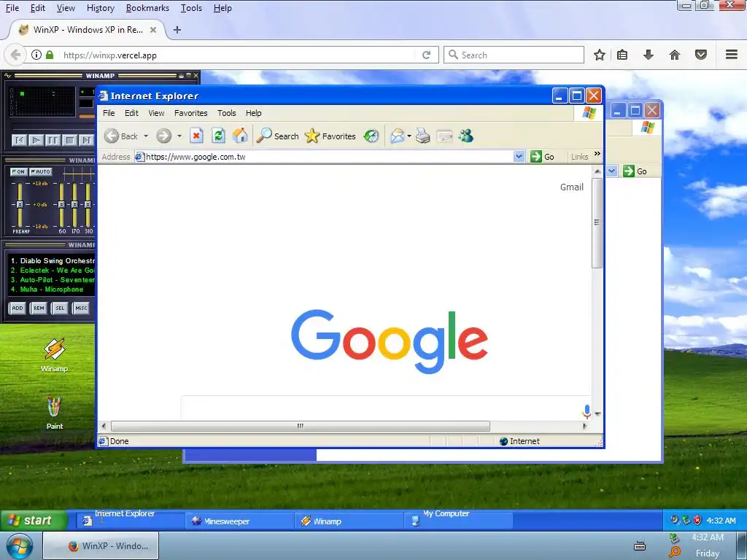Open the View menu in Internet Explorer

click(x=156, y=113)
